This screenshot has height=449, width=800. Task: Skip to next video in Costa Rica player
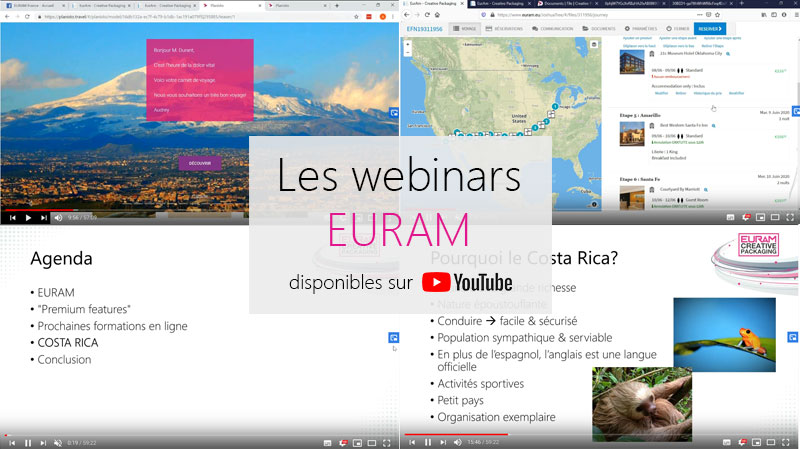click(443, 442)
